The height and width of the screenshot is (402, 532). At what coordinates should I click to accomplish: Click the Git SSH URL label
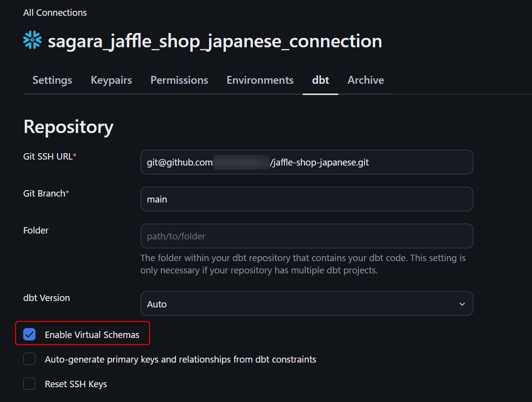(50, 156)
